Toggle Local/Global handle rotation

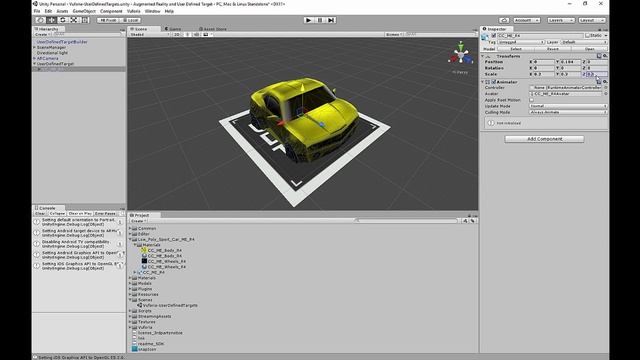point(130,20)
